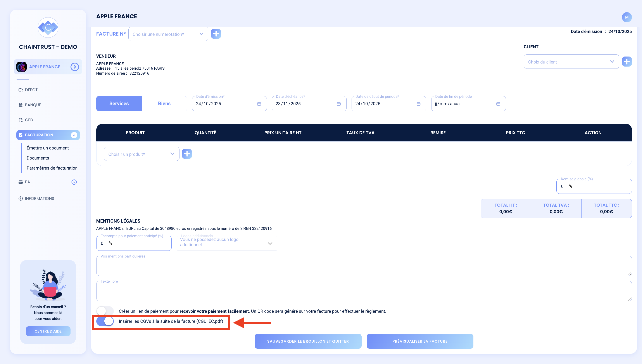
Task: Click Sauvegarder le brouillon et quitter
Action: point(308,341)
